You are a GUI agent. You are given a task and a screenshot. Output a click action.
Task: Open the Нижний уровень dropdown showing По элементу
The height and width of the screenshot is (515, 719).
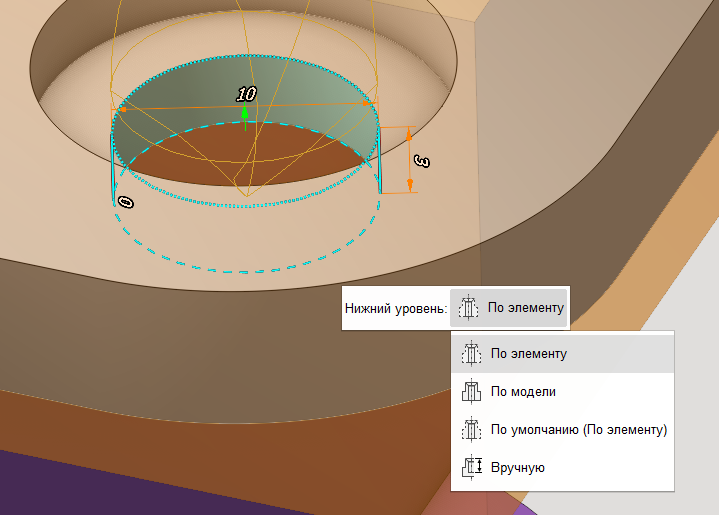(509, 309)
